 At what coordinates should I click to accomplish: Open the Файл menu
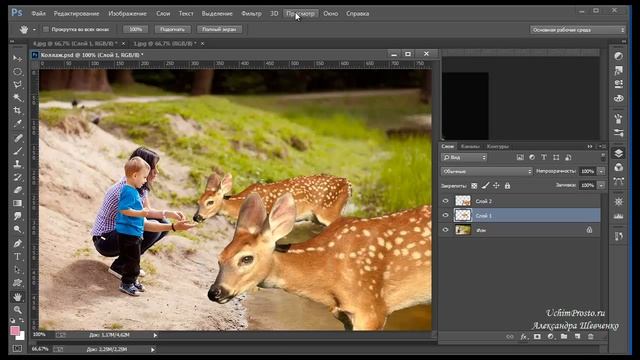click(x=38, y=13)
